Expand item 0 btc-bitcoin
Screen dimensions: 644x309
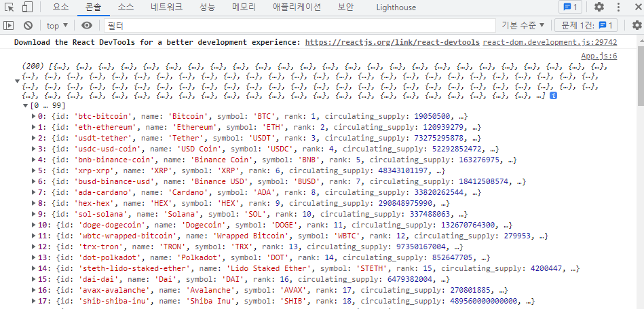34,116
